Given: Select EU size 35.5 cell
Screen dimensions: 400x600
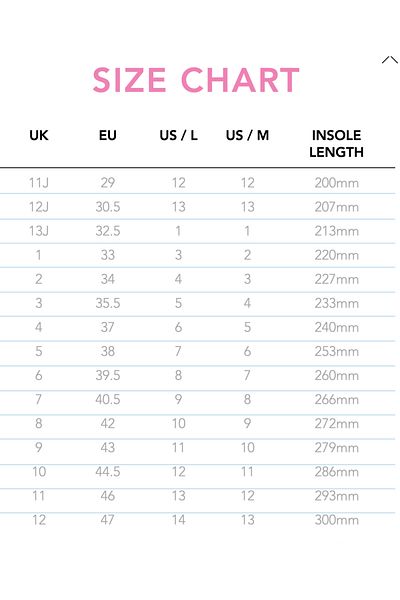Looking at the screenshot, I should 108,303.
